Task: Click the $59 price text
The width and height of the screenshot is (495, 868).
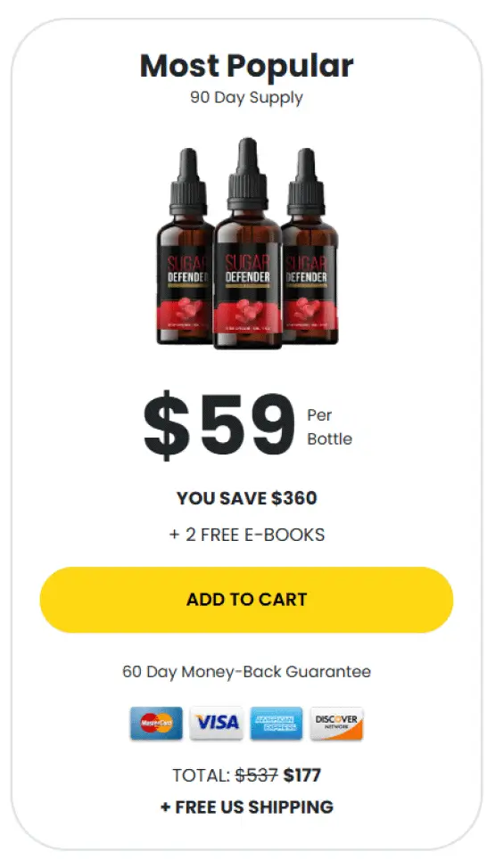Action: click(x=219, y=425)
